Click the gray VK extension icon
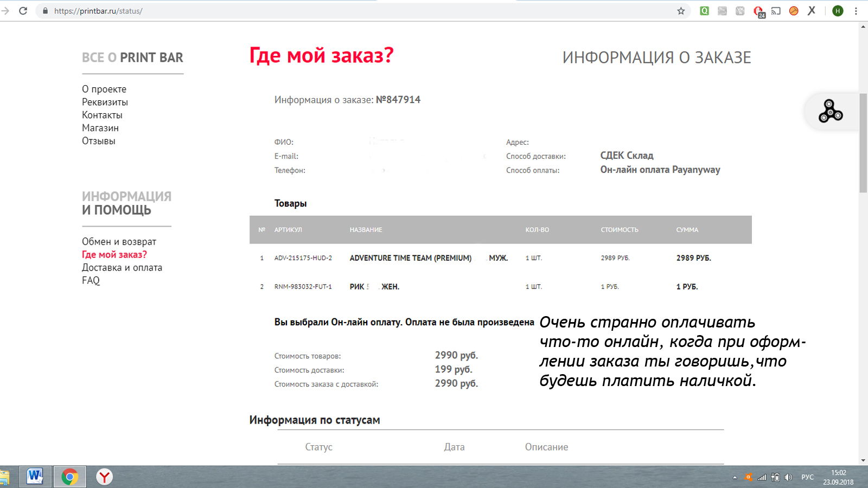This screenshot has height=488, width=868. [740, 11]
